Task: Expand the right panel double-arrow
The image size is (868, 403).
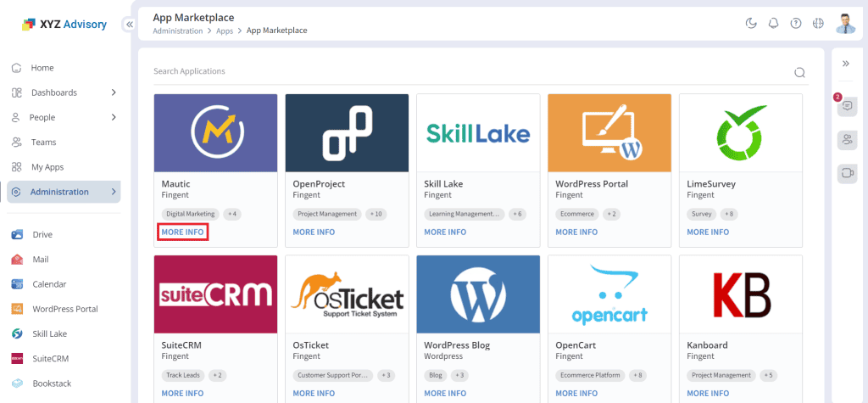Action: [x=846, y=63]
